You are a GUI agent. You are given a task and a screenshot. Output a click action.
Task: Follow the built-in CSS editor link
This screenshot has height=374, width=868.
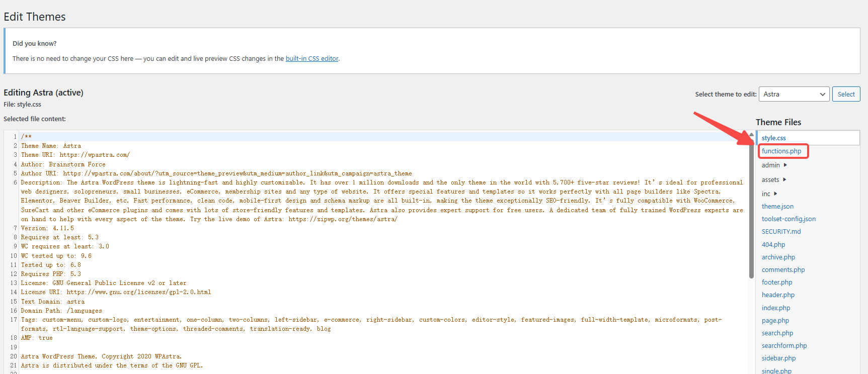(312, 59)
